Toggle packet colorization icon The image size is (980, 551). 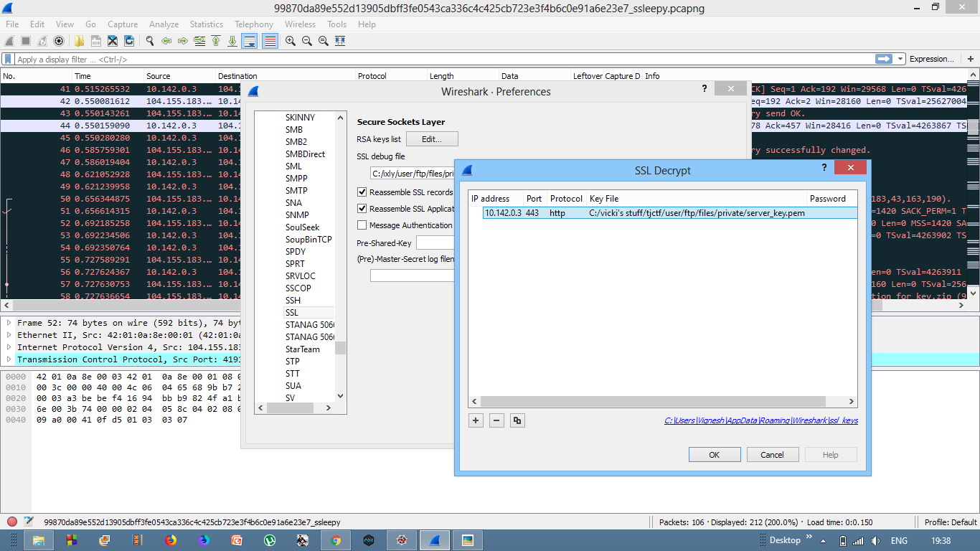point(270,41)
